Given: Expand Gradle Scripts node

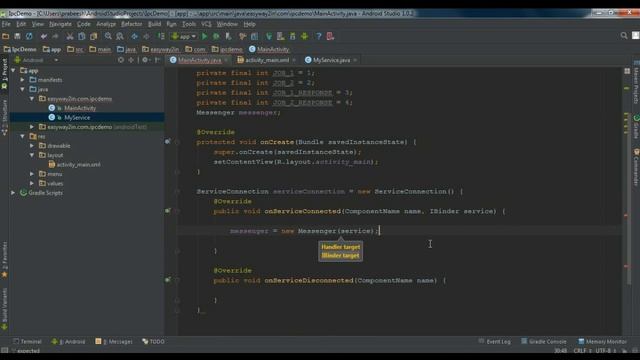Looking at the screenshot, I should [13, 193].
